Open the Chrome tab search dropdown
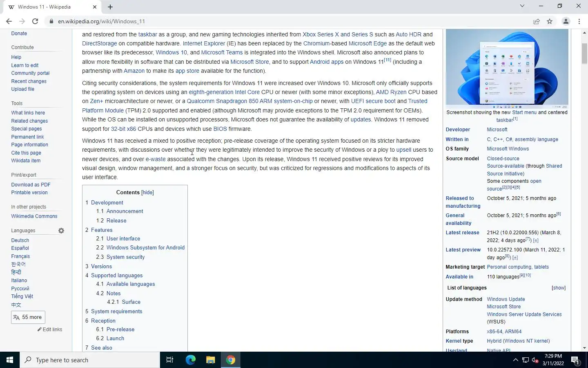This screenshot has width=588, height=368. [522, 6]
